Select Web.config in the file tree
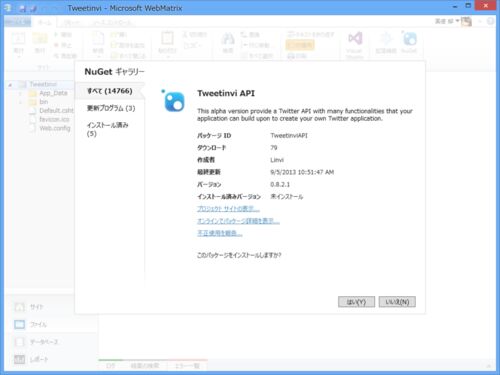Screen dimensions: 500x375 coord(55,128)
